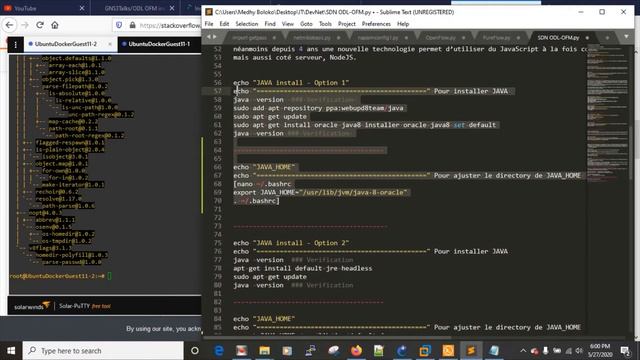Click the network tray icon
The height and width of the screenshot is (360, 640).
[x=568, y=351]
